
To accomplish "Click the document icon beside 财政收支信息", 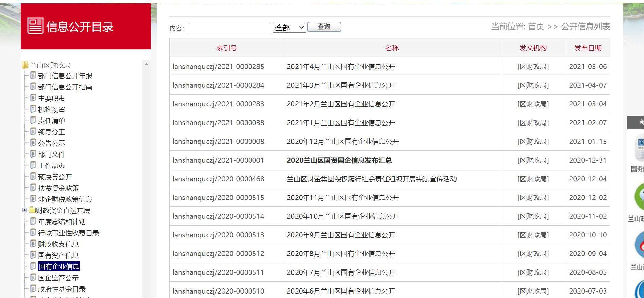I will (x=33, y=244).
